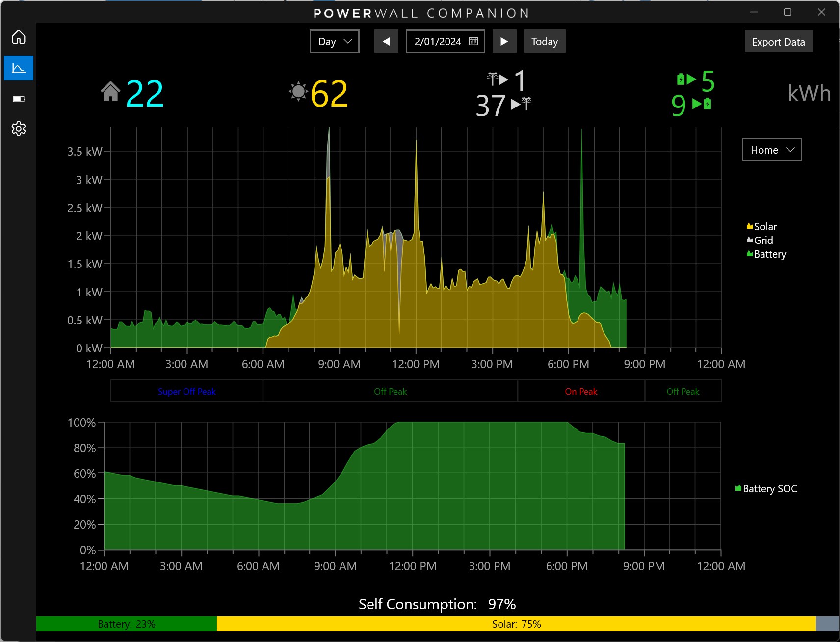Screen dimensions: 840x642
Task: Click the next day arrow
Action: point(505,41)
